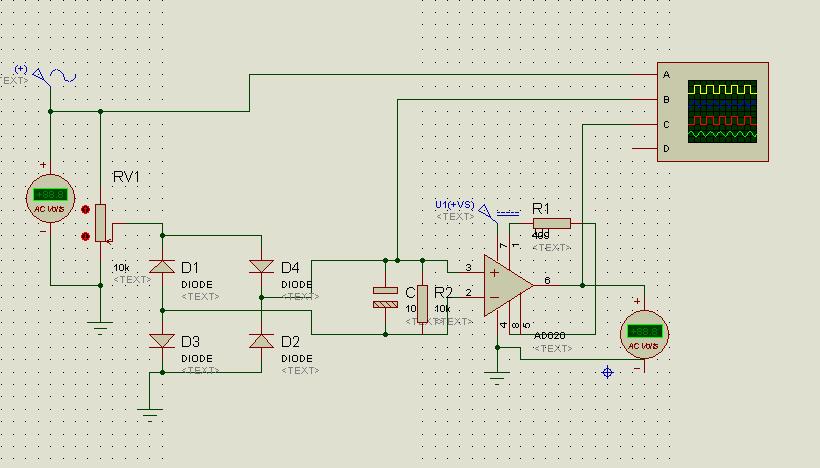Select diode D2 symbol
The image size is (820, 468).
[x=261, y=341]
